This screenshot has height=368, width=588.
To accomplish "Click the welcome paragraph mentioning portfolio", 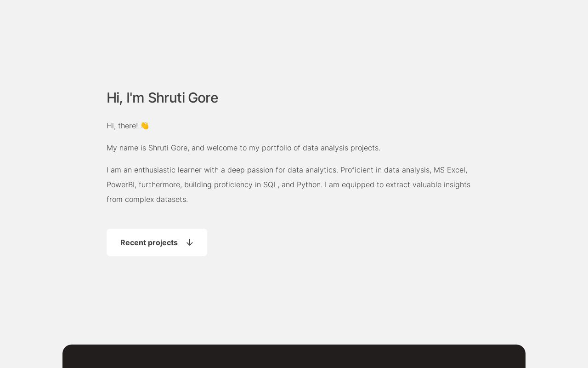I will coord(243,148).
